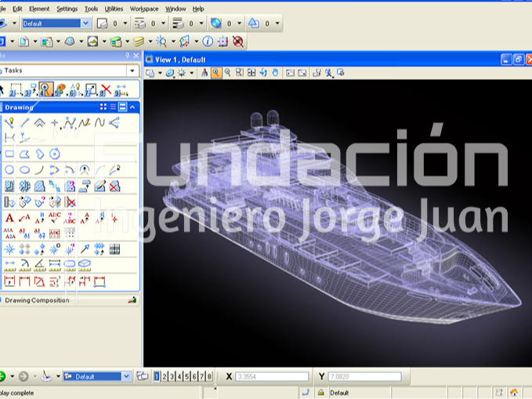Select the Delete Element red X tool
Image resolution: width=532 pixels, height=399 pixels.
point(106,89)
